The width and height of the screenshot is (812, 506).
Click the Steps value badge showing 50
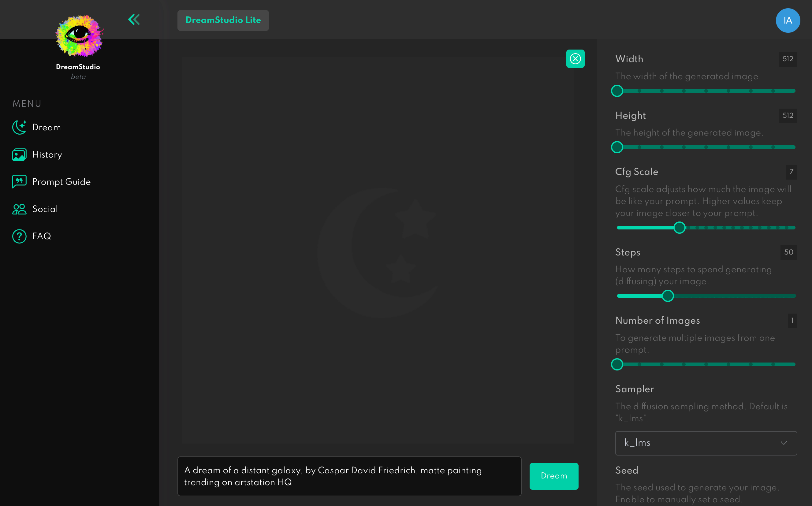[x=788, y=253]
